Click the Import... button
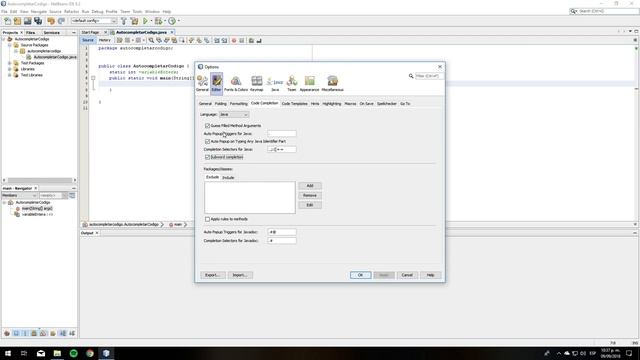The width and height of the screenshot is (640, 360). click(240, 275)
